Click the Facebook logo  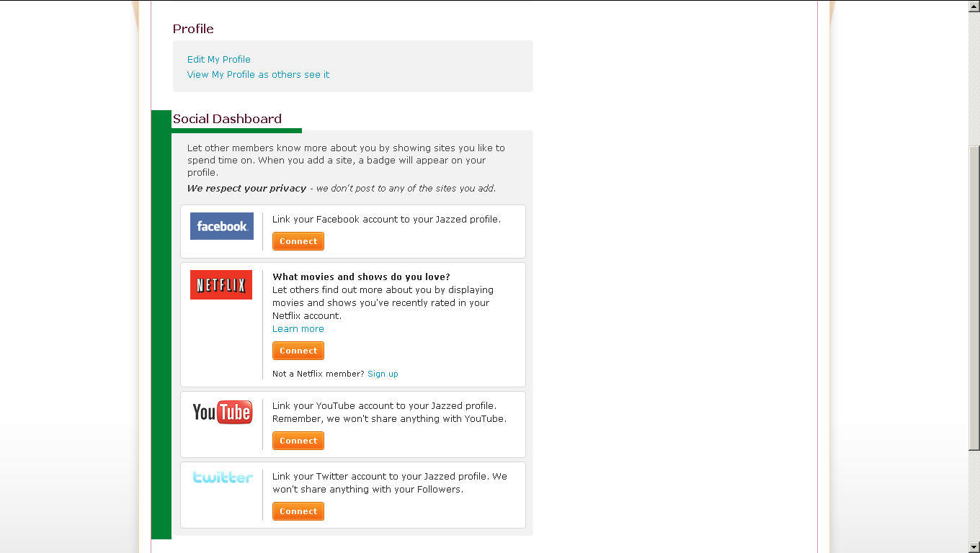[222, 226]
